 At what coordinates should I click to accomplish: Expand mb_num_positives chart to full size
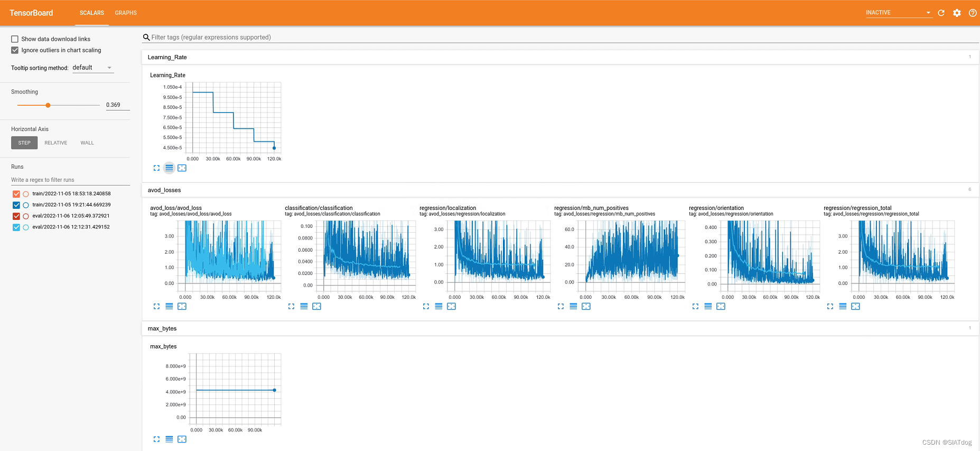coord(561,307)
